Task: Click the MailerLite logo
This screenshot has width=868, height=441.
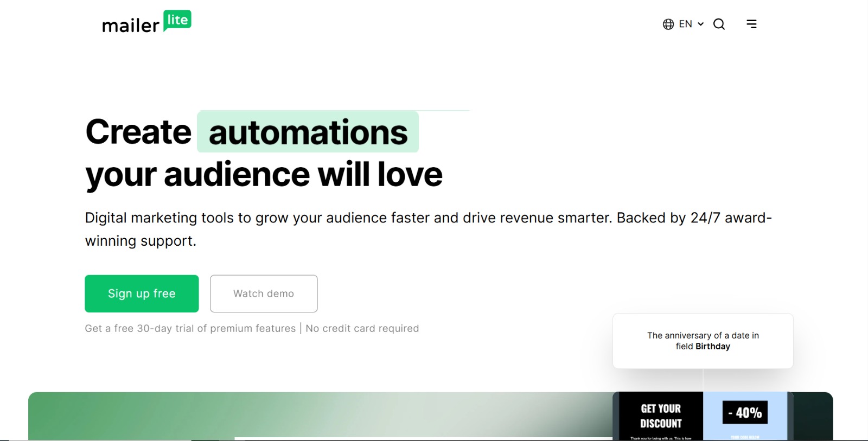Action: click(146, 22)
